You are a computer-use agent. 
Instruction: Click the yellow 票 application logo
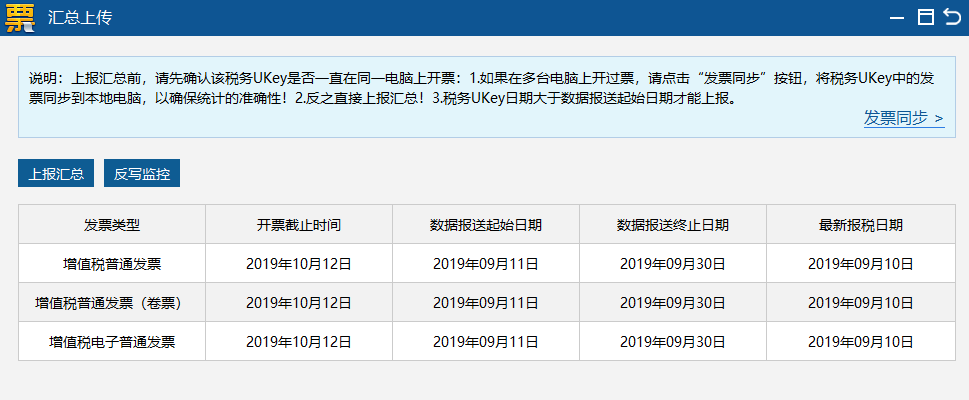coord(20,17)
